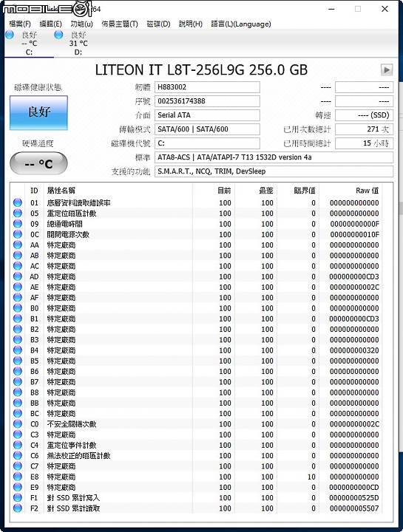The width and height of the screenshot is (403, 532).
Task: Click the status icon for attribute AC
Action: pos(17,266)
